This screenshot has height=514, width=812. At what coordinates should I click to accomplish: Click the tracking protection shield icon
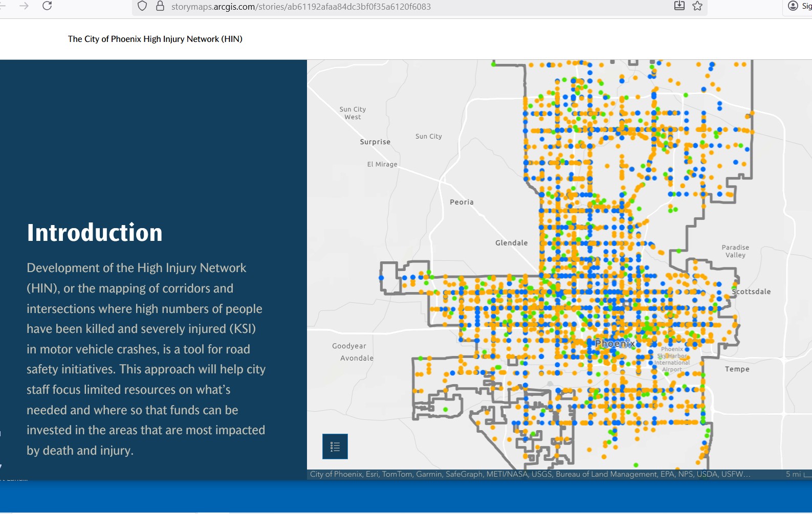point(142,6)
